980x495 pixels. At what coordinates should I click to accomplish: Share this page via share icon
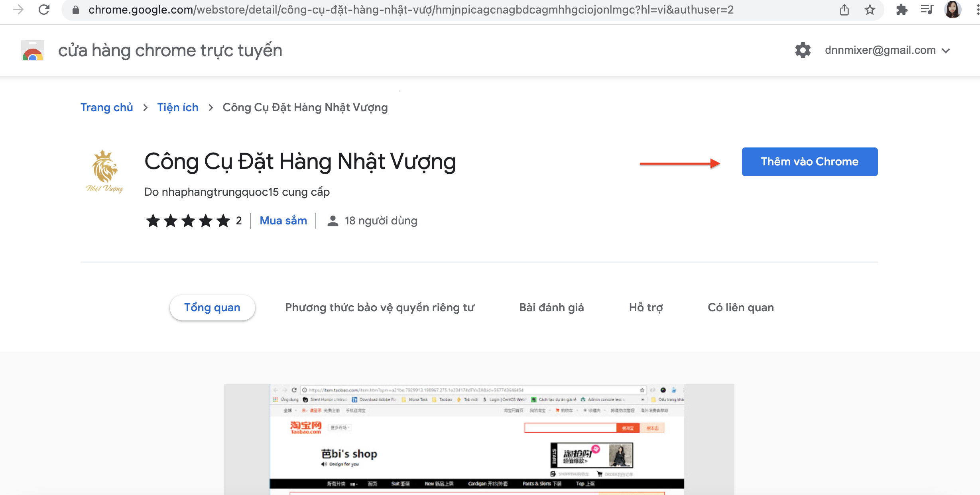pos(844,10)
